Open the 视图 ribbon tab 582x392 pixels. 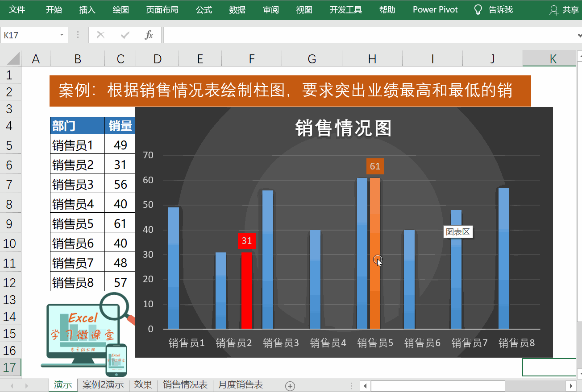pos(304,10)
